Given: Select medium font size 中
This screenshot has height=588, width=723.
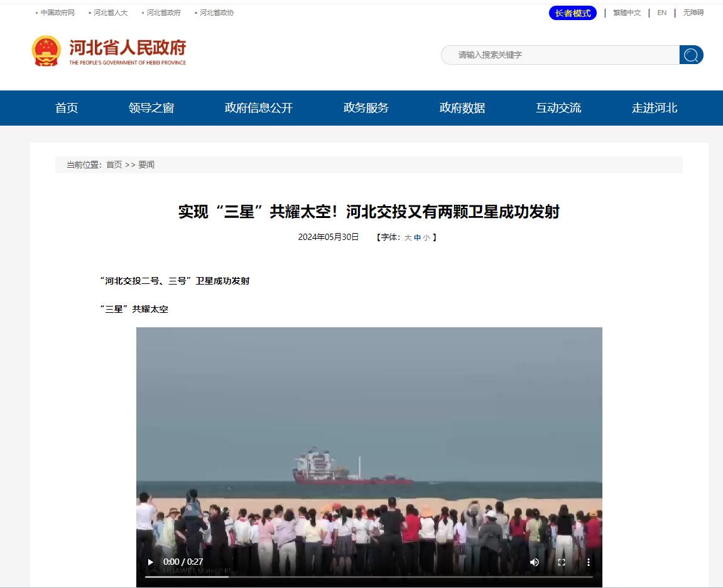Looking at the screenshot, I should pyautogui.click(x=417, y=237).
